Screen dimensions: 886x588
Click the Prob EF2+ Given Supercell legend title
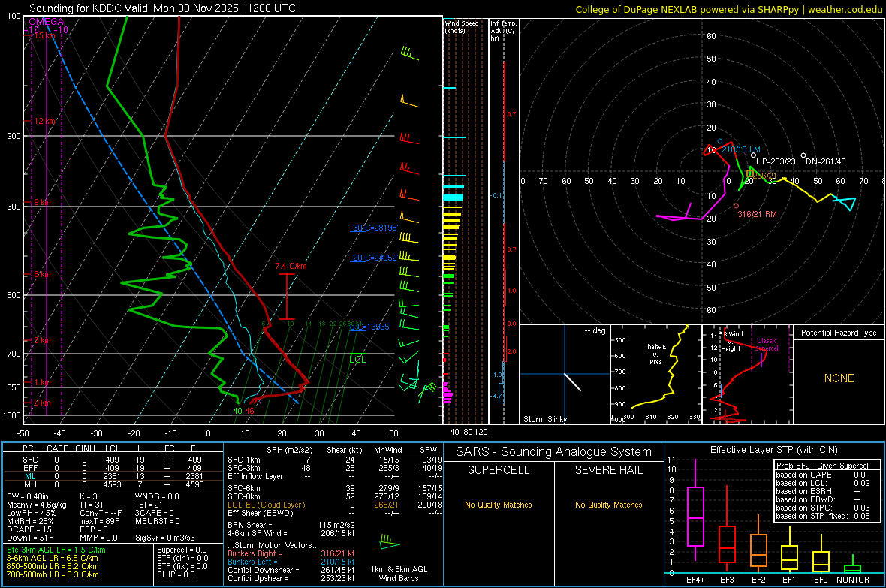(823, 466)
